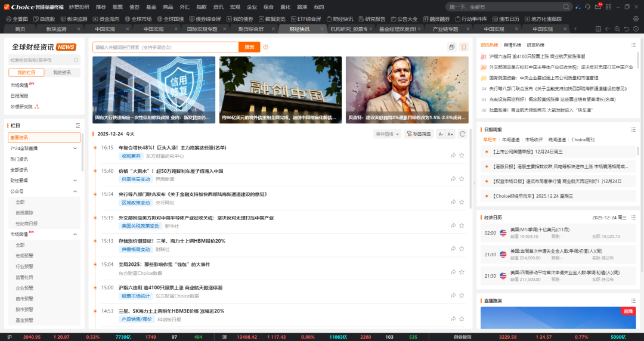
Task: Collapse the 市场舆情 tree section
Action: click(x=75, y=234)
